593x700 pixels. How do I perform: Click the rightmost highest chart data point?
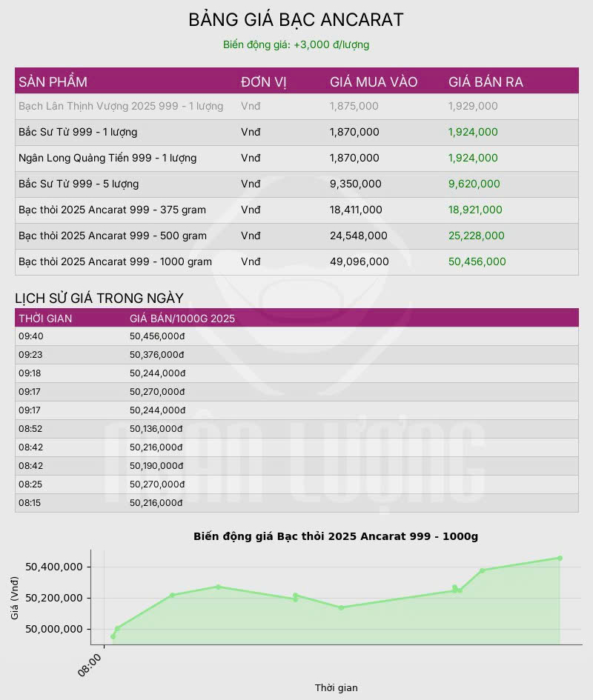(x=560, y=558)
